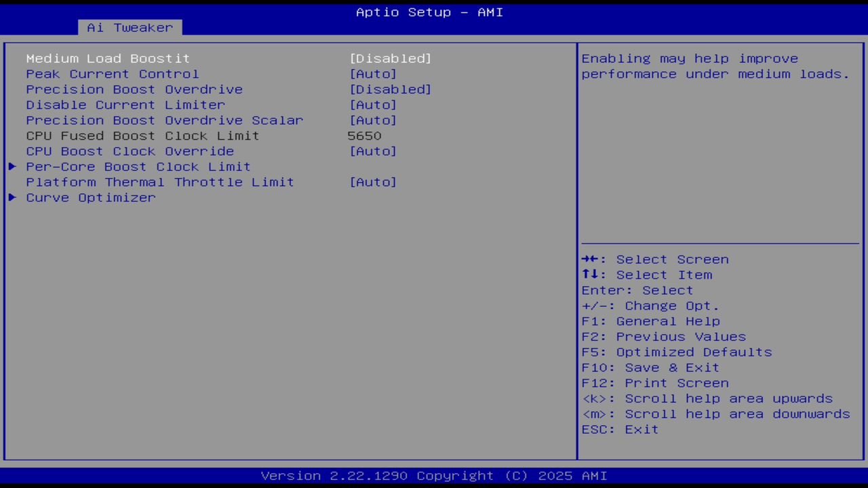Toggle Precision Boost Overdrive state

coord(390,89)
